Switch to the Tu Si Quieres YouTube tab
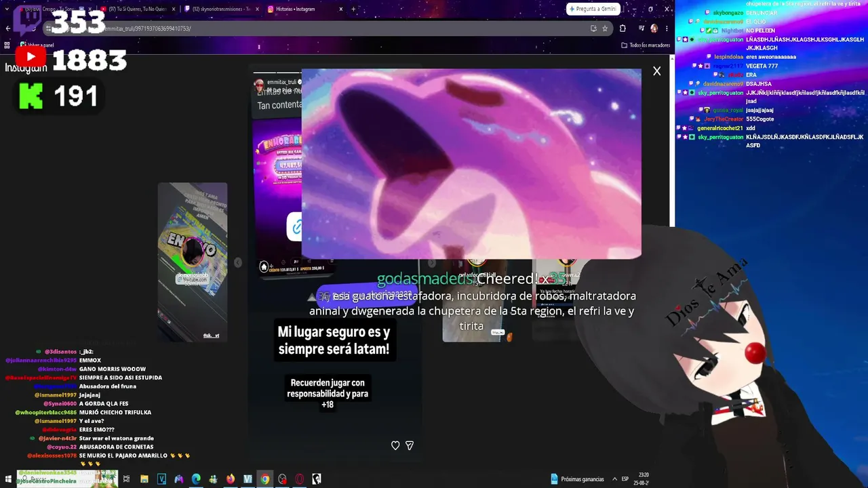Viewport: 868px width, 488px height. (138, 9)
